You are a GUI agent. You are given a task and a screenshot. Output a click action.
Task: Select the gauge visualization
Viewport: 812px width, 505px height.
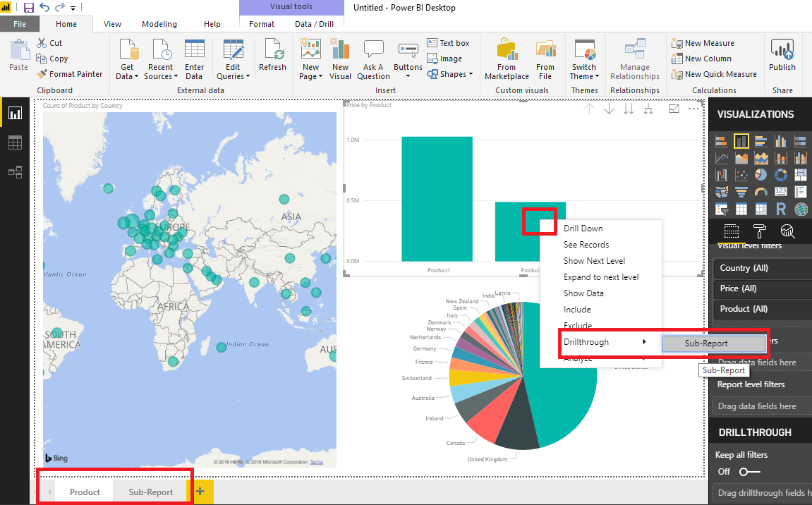click(x=761, y=192)
